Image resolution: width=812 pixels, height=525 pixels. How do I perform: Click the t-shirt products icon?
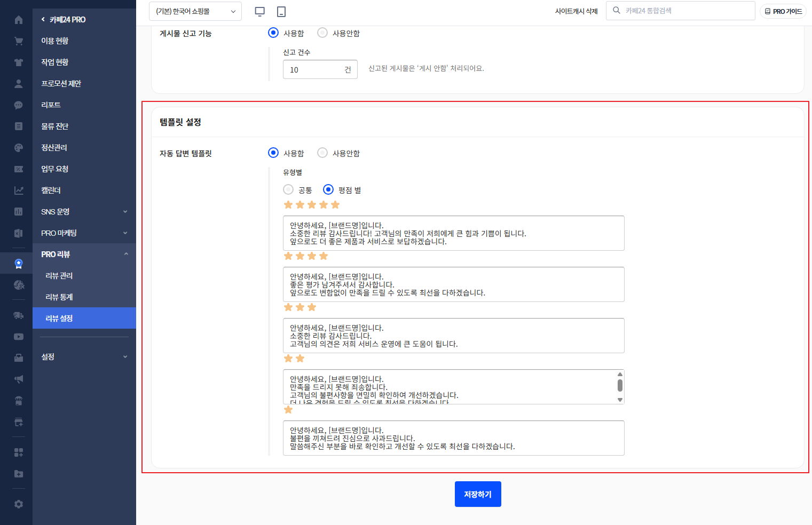point(19,62)
